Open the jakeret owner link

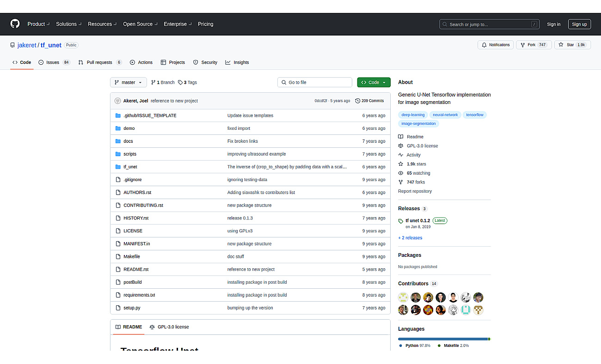27,45
